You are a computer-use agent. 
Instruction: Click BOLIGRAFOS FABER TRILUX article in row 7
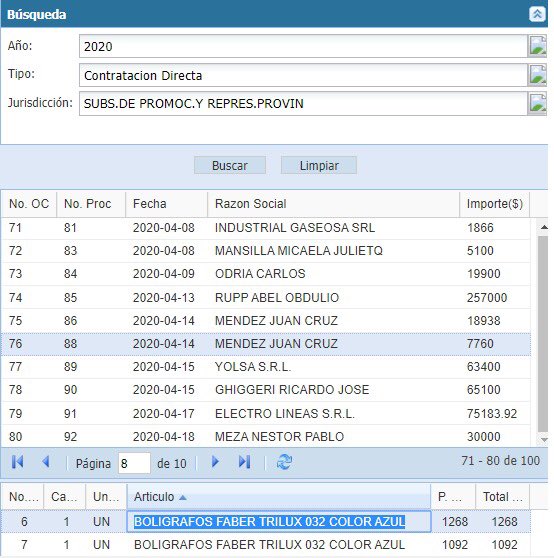(x=269, y=545)
